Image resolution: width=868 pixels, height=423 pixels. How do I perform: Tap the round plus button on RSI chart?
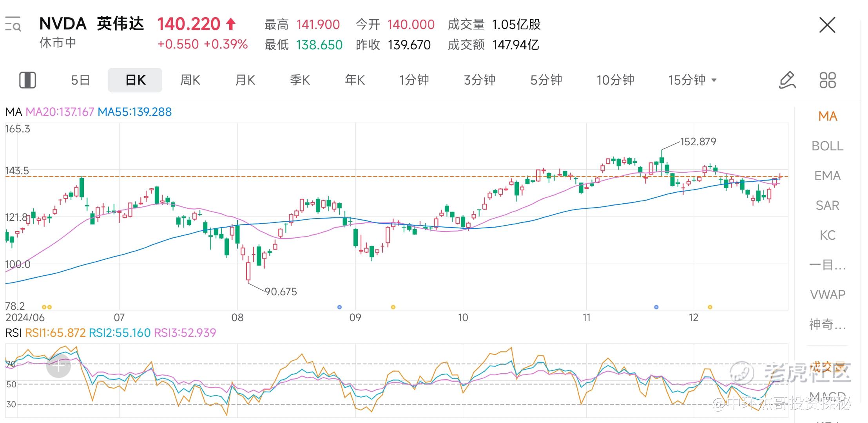(59, 366)
